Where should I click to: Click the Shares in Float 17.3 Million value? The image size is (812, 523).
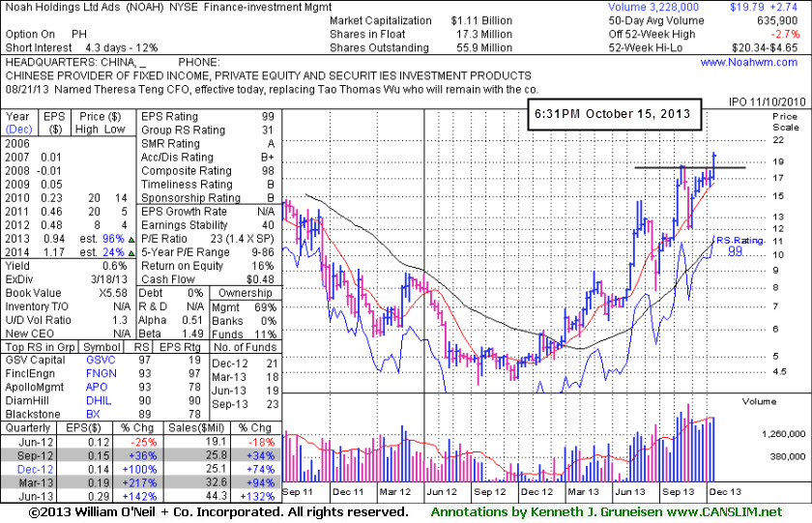point(484,34)
